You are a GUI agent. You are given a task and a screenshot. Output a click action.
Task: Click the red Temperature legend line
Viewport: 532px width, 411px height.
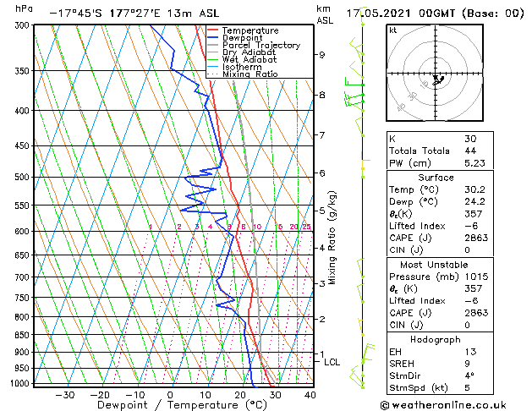tap(212, 30)
